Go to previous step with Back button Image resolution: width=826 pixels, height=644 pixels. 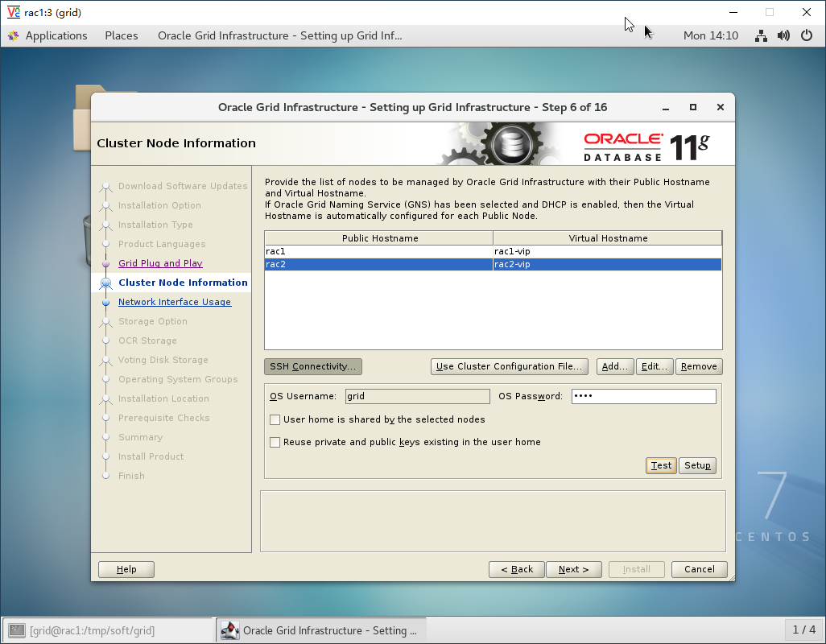[517, 569]
